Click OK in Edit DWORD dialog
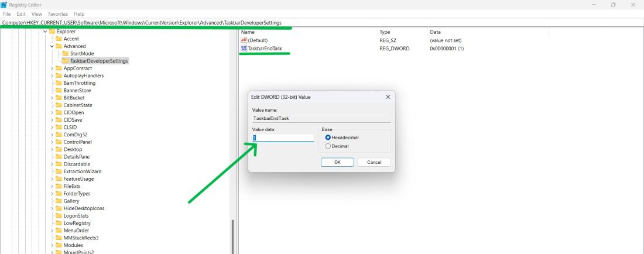Viewport: 644px width, 254px height. pos(337,162)
